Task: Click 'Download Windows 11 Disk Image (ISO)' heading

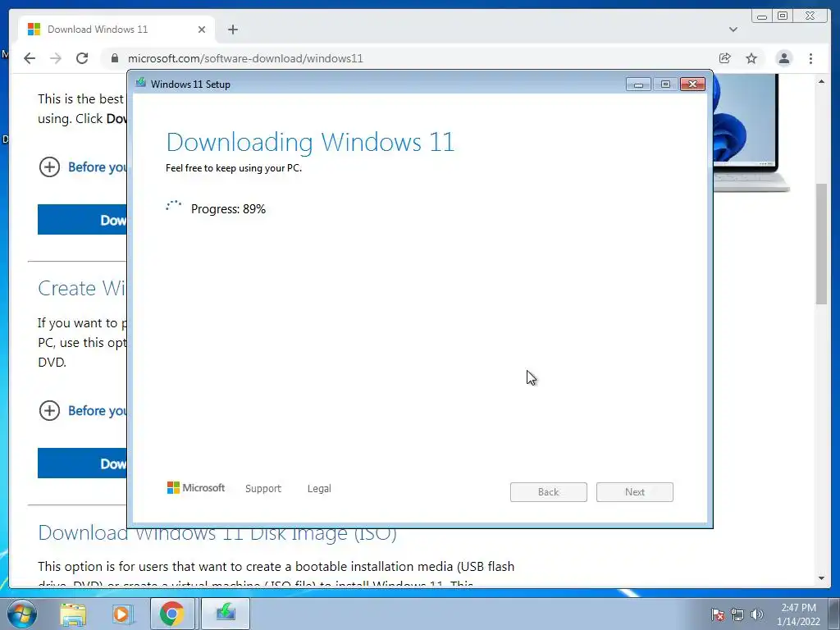Action: click(217, 532)
